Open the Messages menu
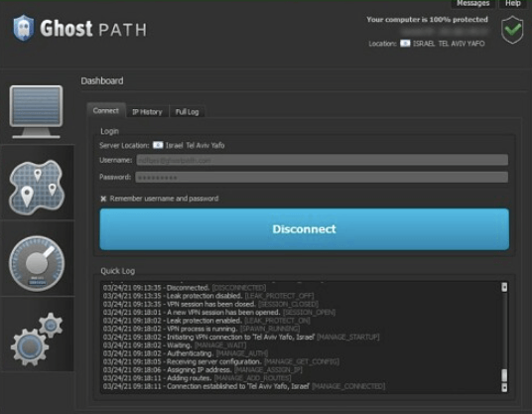 [x=473, y=4]
